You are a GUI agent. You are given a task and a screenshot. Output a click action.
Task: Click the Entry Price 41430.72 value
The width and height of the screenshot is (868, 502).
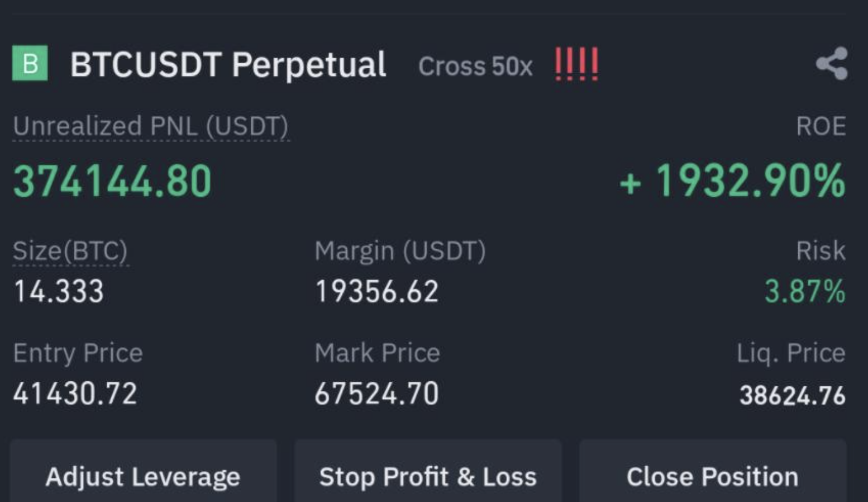75,394
